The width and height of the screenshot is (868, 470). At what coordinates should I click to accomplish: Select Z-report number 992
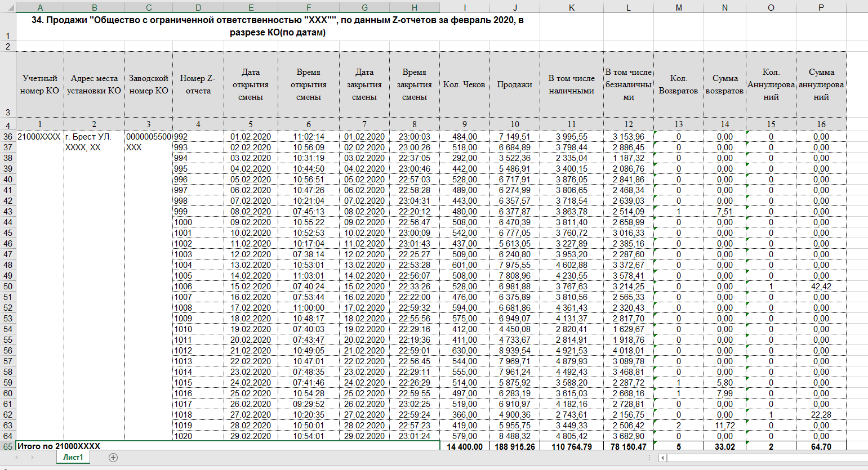pos(198,137)
